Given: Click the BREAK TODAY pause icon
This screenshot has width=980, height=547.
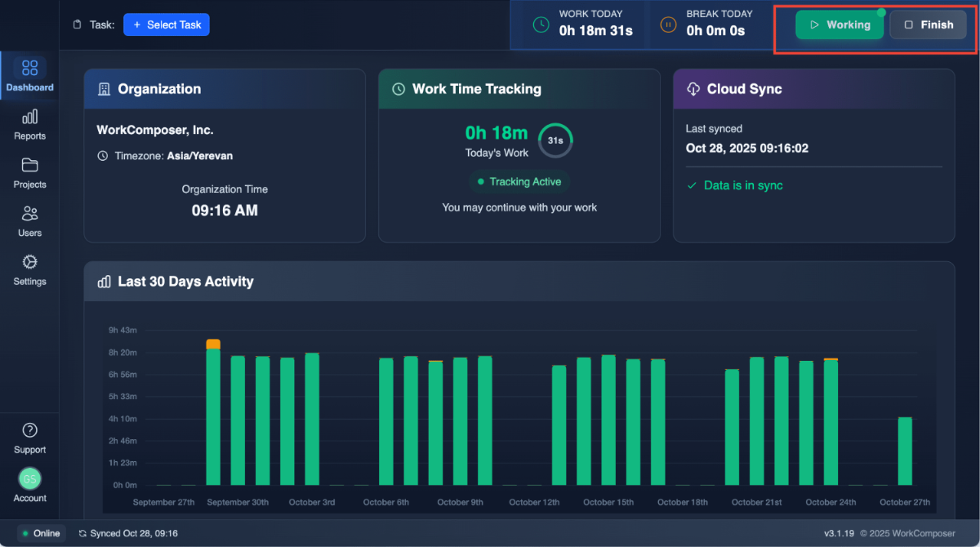Looking at the screenshot, I should click(x=668, y=24).
